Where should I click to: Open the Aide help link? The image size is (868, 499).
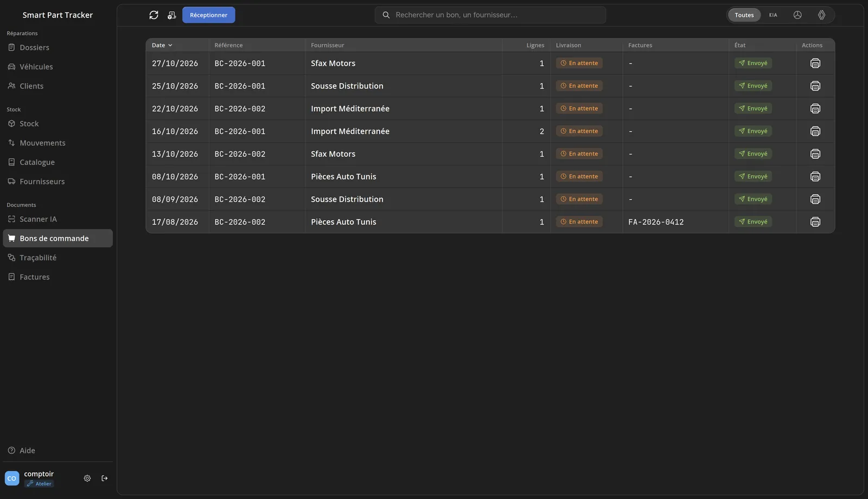click(x=58, y=451)
